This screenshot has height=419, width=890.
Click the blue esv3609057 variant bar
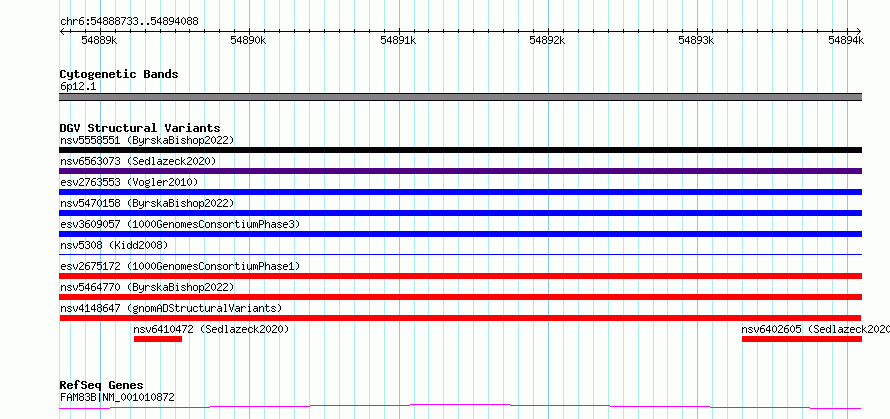[x=460, y=234]
